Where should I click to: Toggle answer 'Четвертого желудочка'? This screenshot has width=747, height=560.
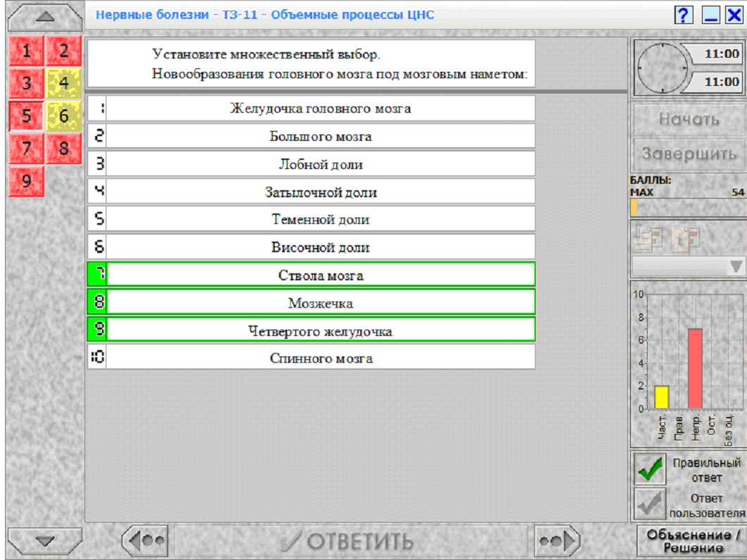(311, 330)
